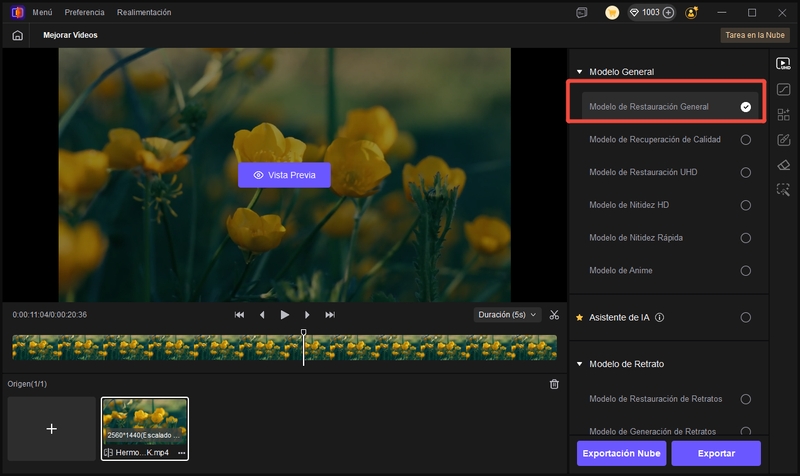
Task: Open the Duración (5s) dropdown
Action: pyautogui.click(x=507, y=315)
